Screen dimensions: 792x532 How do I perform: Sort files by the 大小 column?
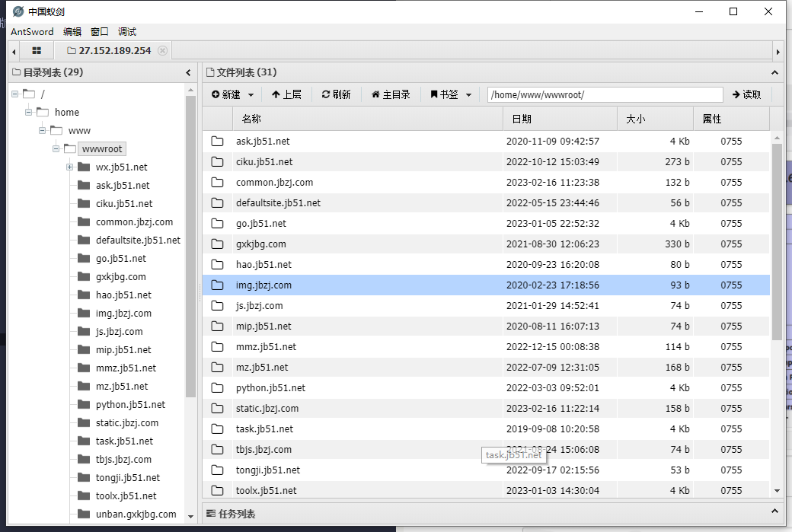click(655, 119)
